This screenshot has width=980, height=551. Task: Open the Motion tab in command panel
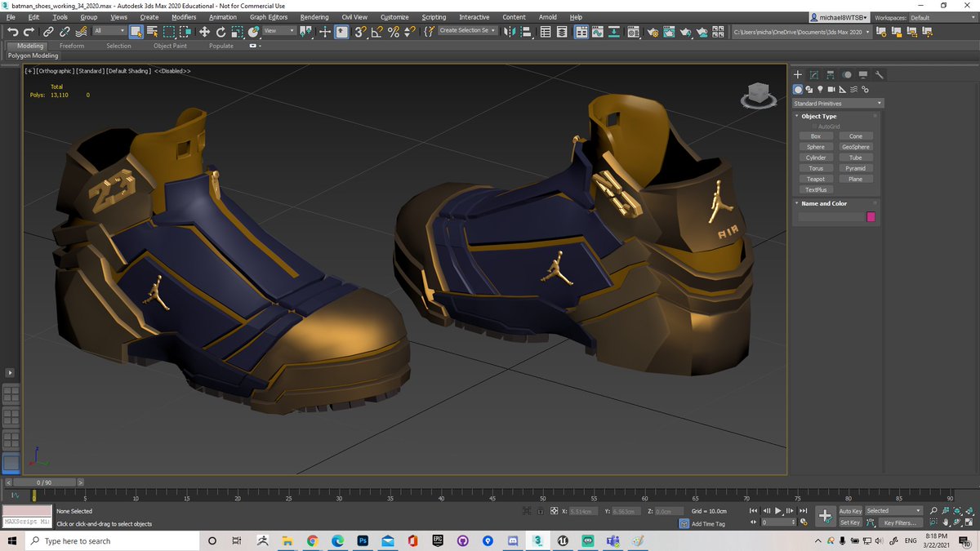pyautogui.click(x=847, y=74)
